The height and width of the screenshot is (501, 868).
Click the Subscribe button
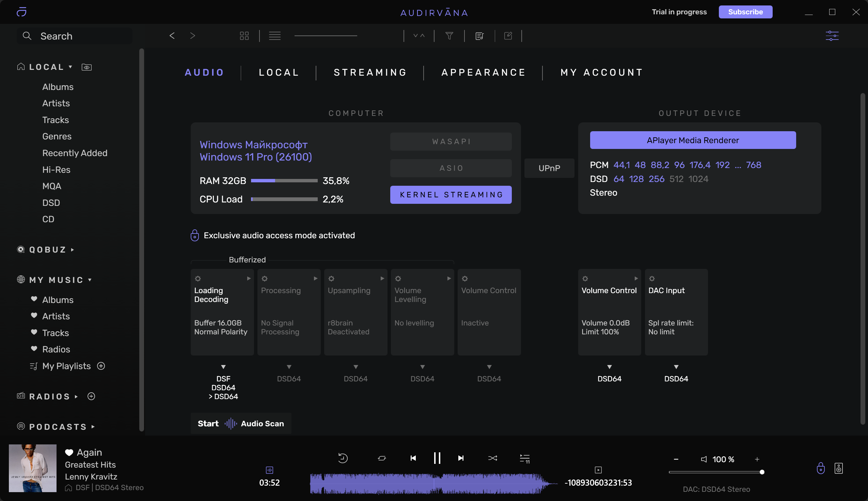745,12
